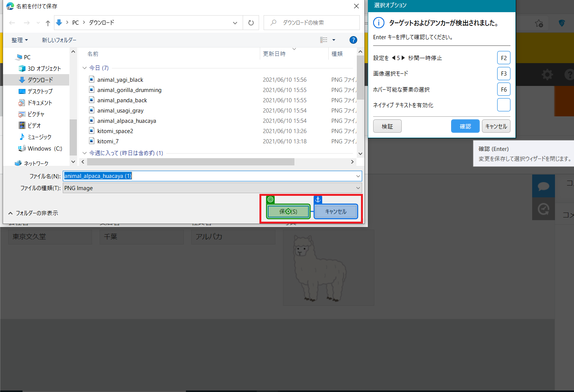Screen dimensions: 574x392
Task: Select the animal_panda_back file
Action: pyautogui.click(x=122, y=100)
